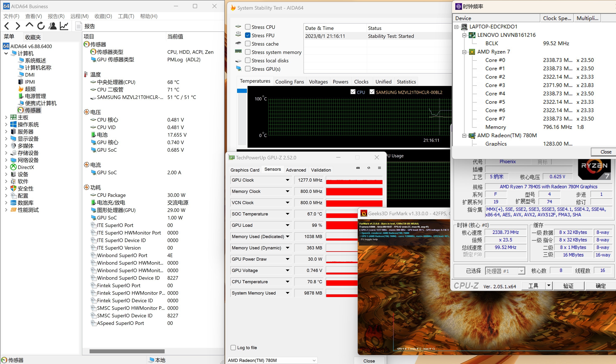Uncheck the Stress FPU option
Screen dimensions: 616x364
pos(248,35)
